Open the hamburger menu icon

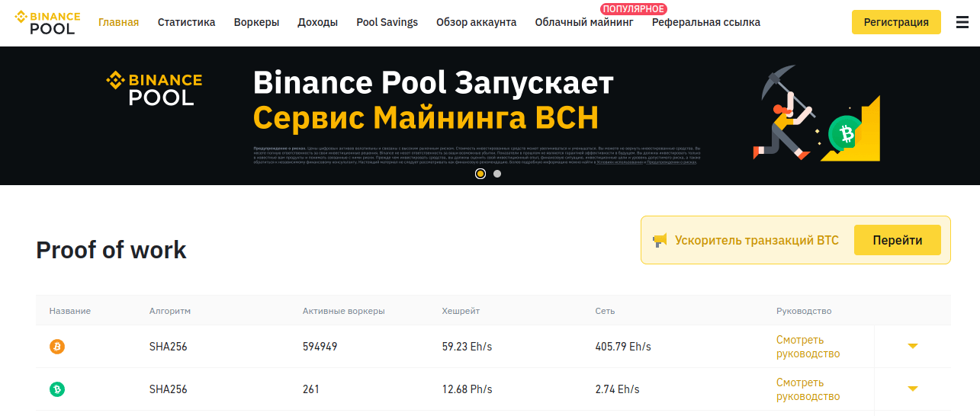[962, 23]
